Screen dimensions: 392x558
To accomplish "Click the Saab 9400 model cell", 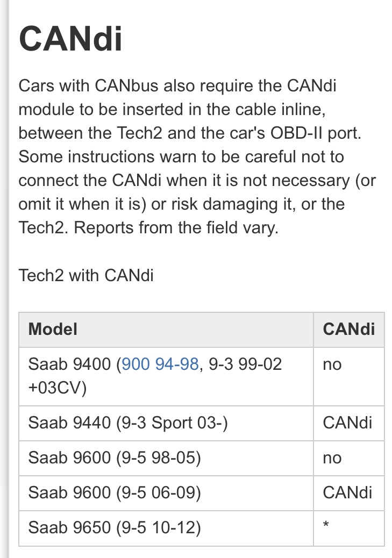I will click(166, 376).
